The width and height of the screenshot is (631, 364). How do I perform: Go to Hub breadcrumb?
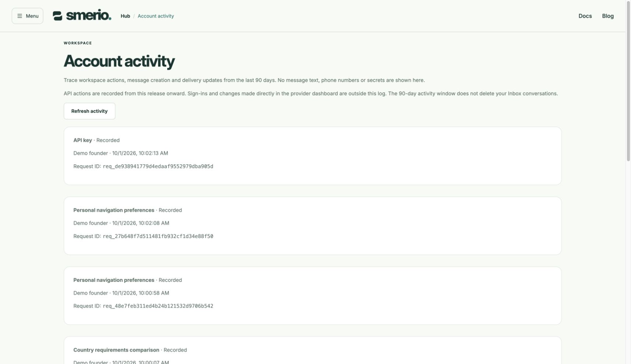[125, 16]
